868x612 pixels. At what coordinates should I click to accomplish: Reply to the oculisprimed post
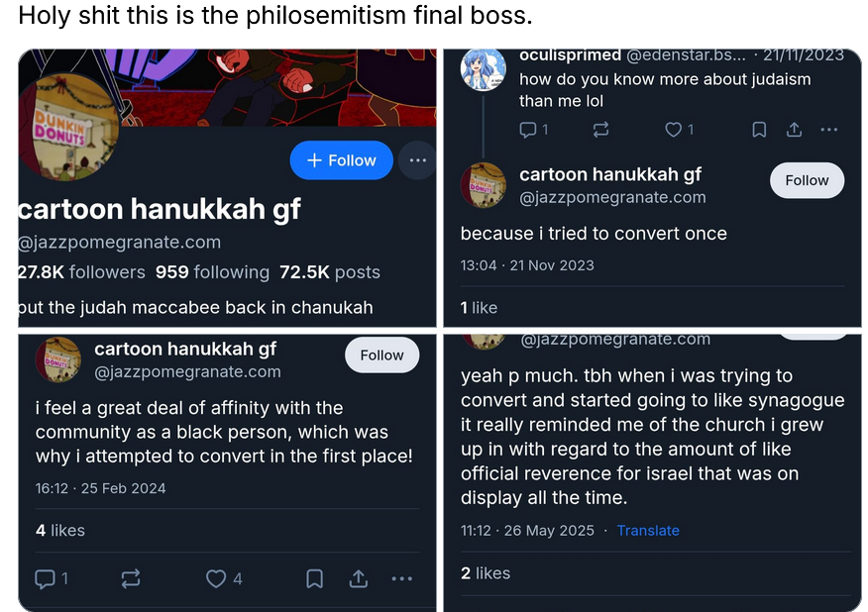point(528,130)
